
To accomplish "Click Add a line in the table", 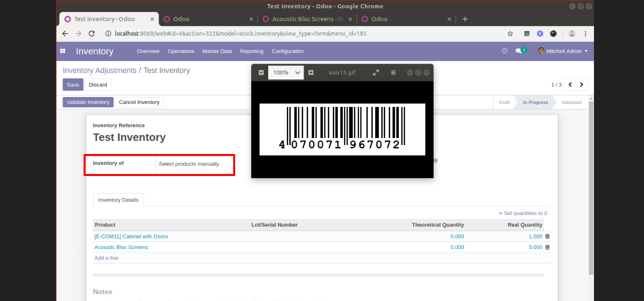I will point(106,258).
